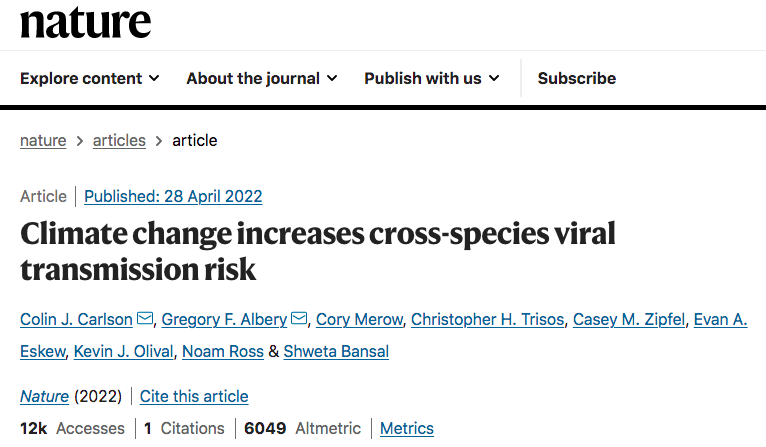Open author Colin J. Carlson link
The width and height of the screenshot is (766, 447).
tap(76, 319)
